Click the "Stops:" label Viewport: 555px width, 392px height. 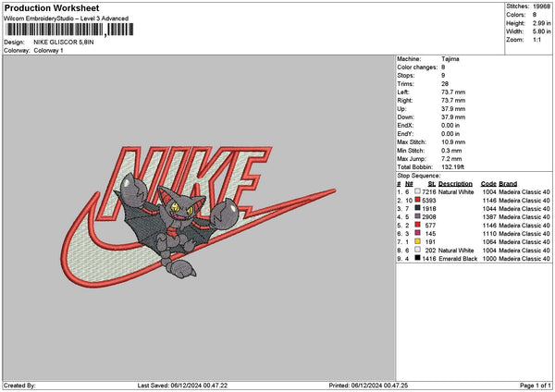(406, 76)
